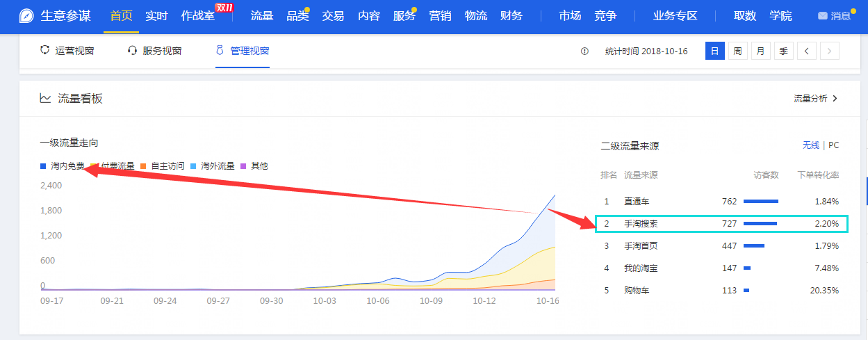This screenshot has width=868, height=340.
Task: Click the 管理视窗 medal icon
Action: click(x=220, y=51)
